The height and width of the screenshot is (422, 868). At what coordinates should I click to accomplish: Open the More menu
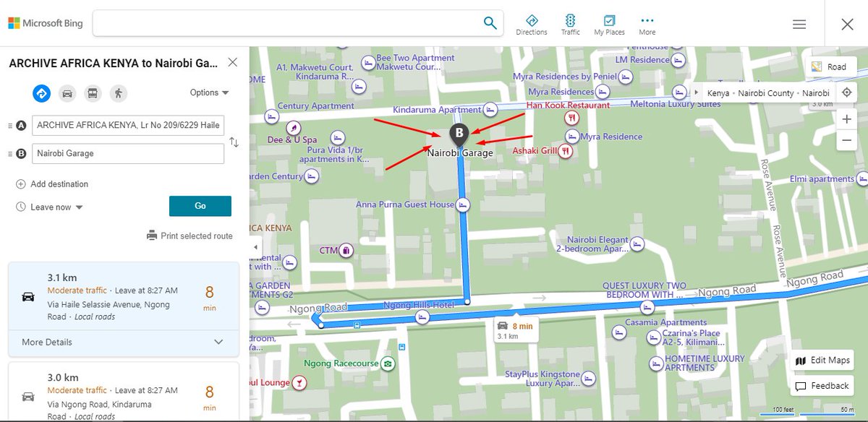(x=647, y=25)
